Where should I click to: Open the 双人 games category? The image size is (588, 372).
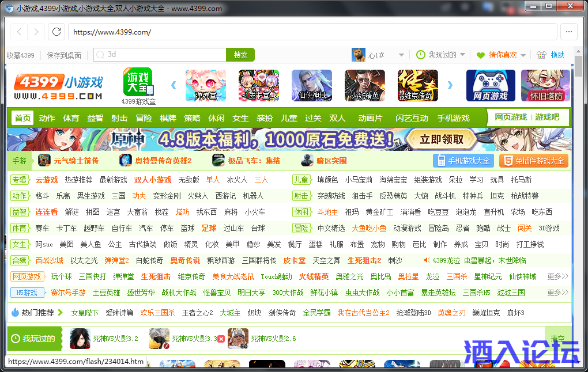coord(337,118)
